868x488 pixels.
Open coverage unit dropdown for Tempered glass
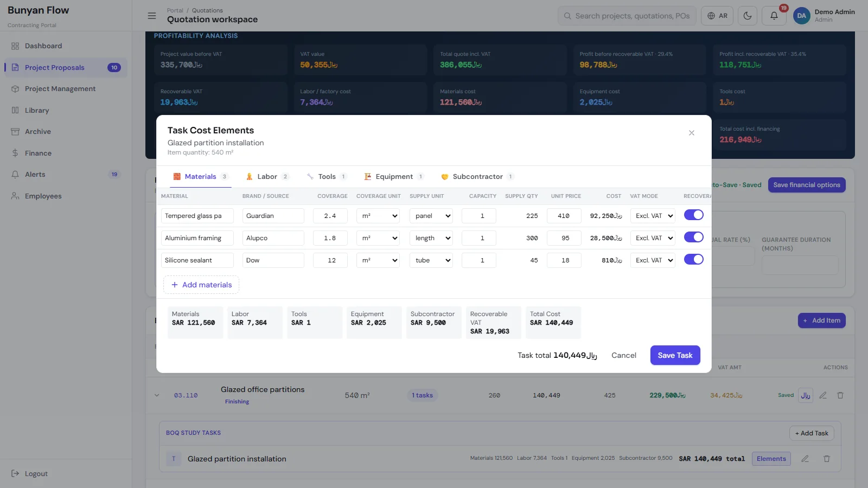point(378,216)
